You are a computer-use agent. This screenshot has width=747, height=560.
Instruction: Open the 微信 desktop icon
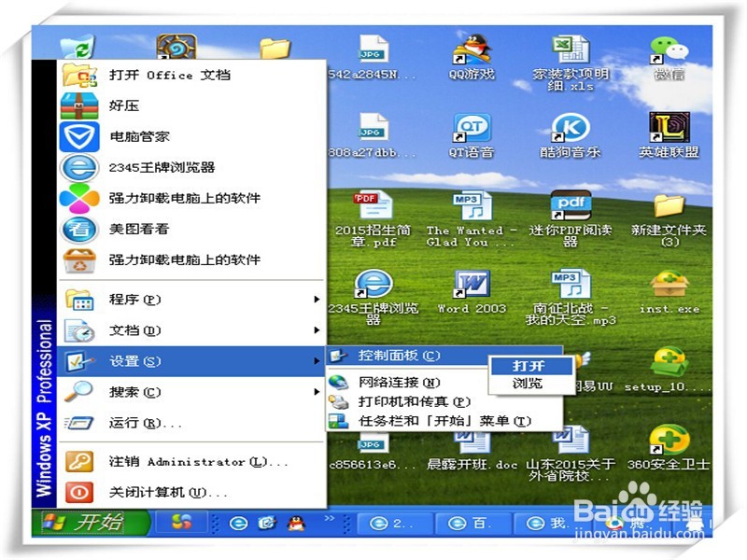[x=669, y=57]
